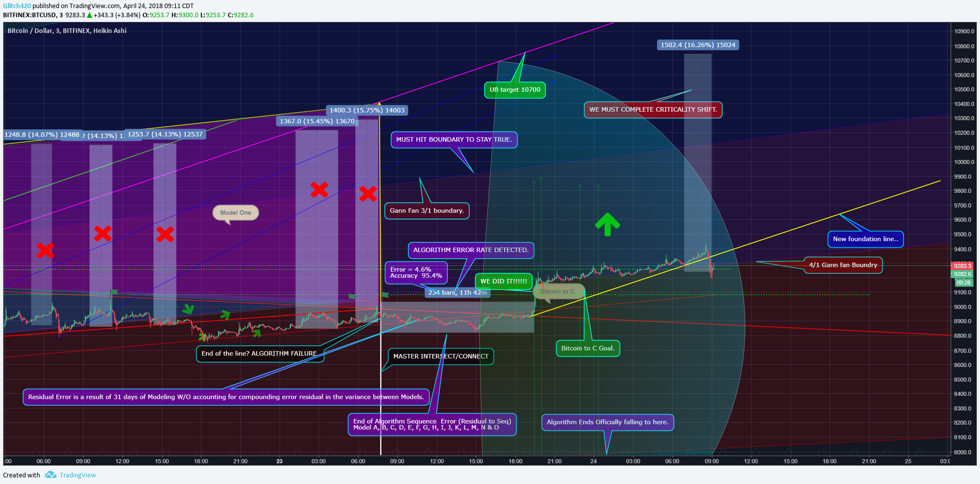Click the green 9282.6 price tag on axis
Screen dimensions: 980x484
[962, 274]
